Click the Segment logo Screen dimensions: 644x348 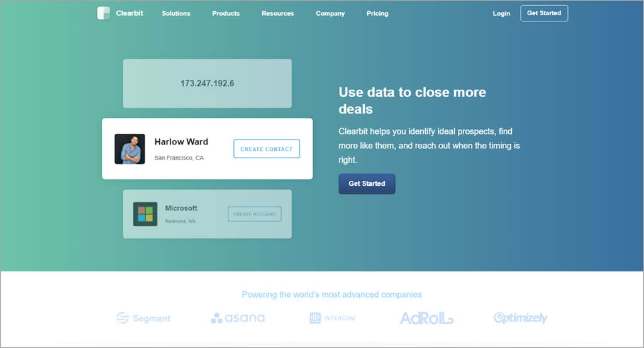click(x=143, y=318)
